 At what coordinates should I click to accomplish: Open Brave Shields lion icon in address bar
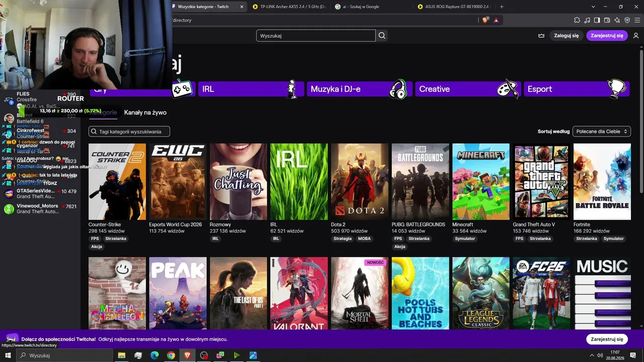[x=485, y=20]
